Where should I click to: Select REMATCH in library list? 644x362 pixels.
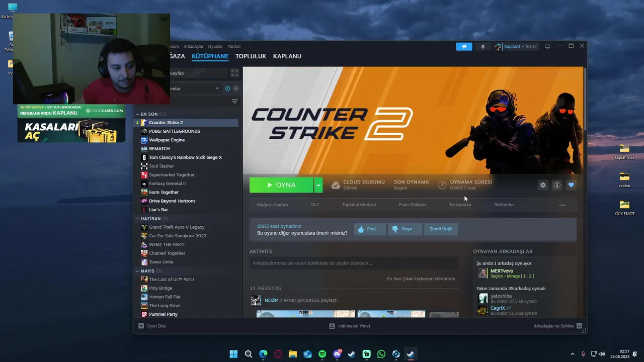pyautogui.click(x=187, y=149)
